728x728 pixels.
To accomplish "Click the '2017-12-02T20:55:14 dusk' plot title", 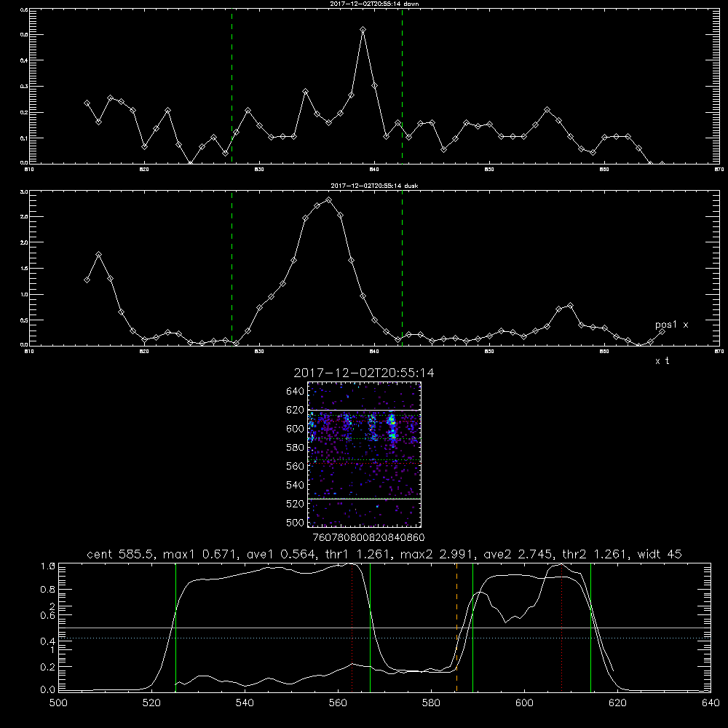I will point(374,186).
